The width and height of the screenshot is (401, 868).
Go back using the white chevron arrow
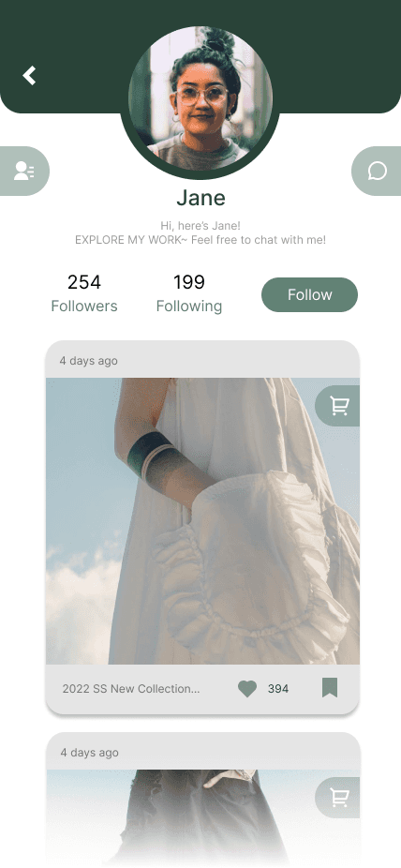[x=29, y=75]
